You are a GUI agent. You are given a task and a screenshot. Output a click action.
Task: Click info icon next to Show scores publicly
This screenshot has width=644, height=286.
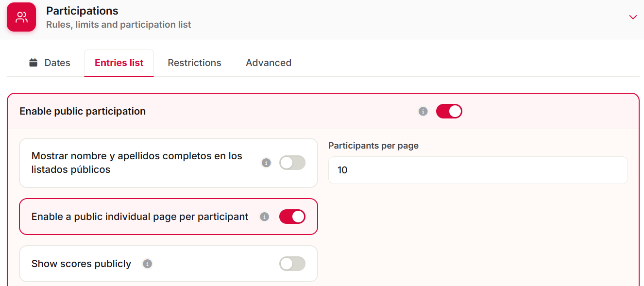click(148, 264)
